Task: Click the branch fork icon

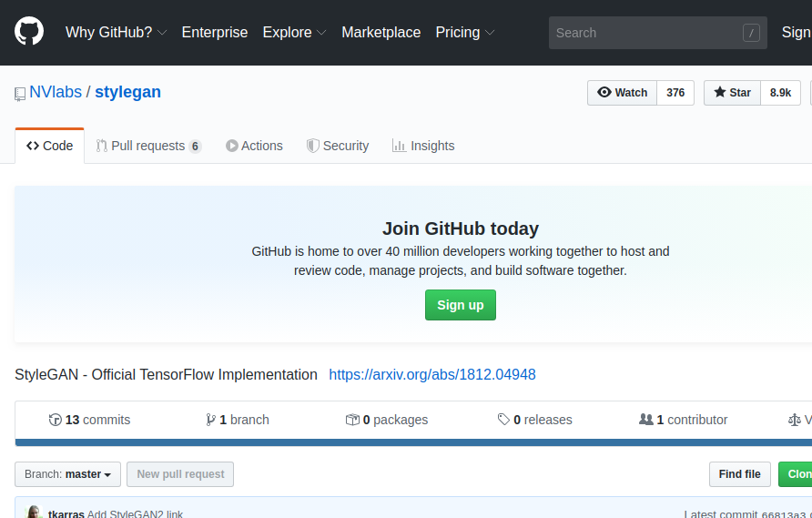Action: (x=210, y=420)
